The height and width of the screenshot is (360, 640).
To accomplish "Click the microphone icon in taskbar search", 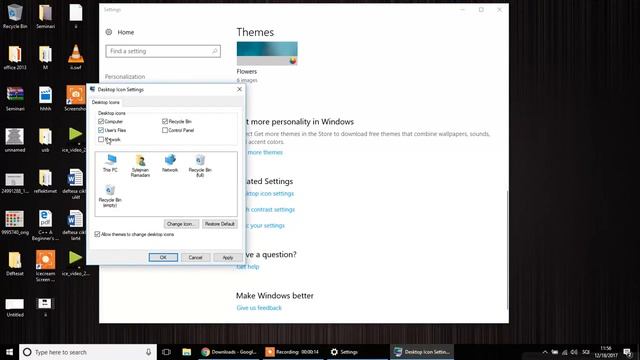I will [149, 352].
